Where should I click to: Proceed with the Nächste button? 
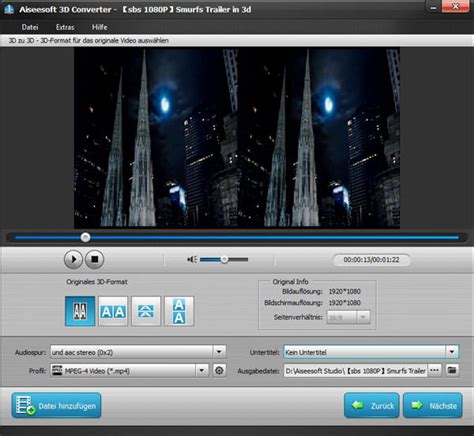click(433, 406)
